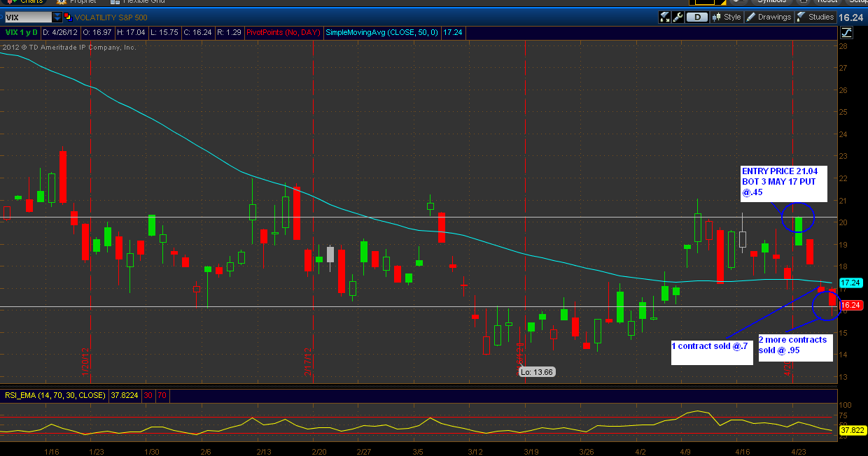The width and height of the screenshot is (868, 456).
Task: Click the large 16.24 last price
Action: pyautogui.click(x=851, y=17)
